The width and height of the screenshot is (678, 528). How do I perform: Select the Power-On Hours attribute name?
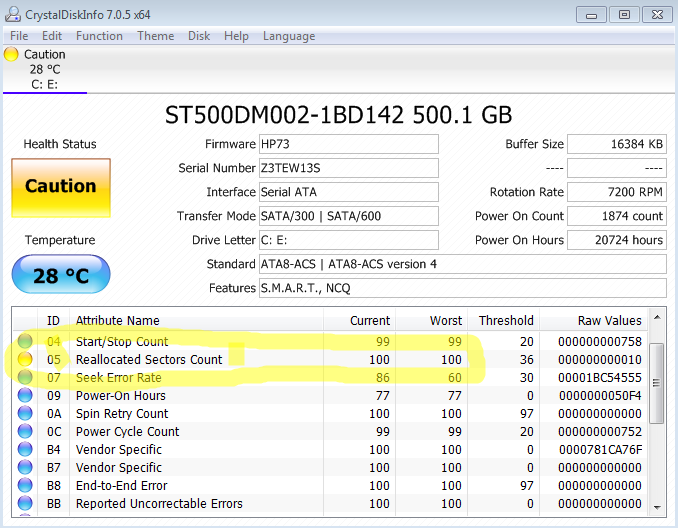pos(121,396)
